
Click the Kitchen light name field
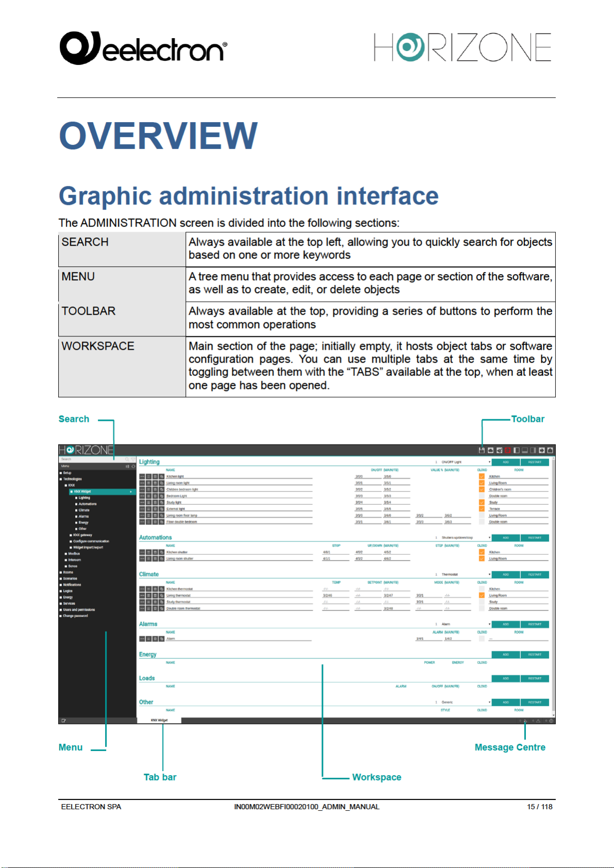239,476
